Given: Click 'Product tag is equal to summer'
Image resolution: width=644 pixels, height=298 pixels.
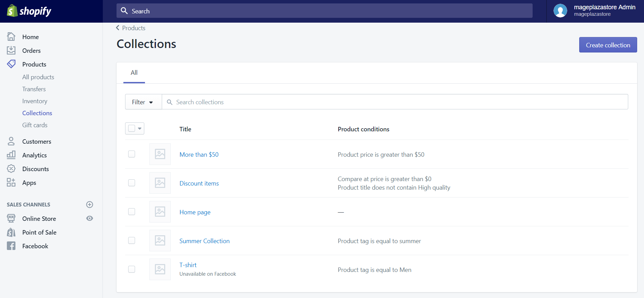Looking at the screenshot, I should tap(379, 241).
